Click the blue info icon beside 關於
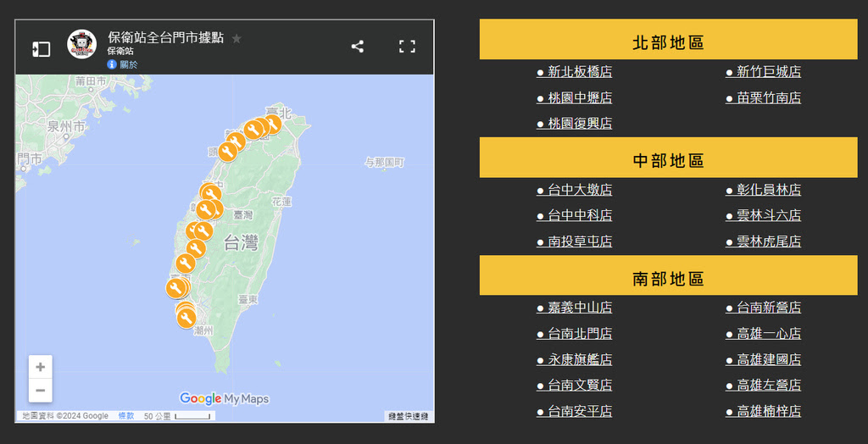 click(x=112, y=64)
